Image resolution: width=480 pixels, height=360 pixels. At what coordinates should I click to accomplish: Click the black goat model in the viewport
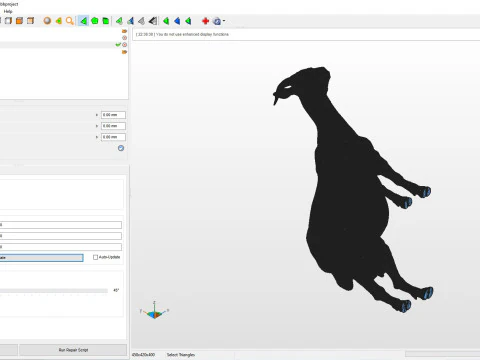(347, 187)
